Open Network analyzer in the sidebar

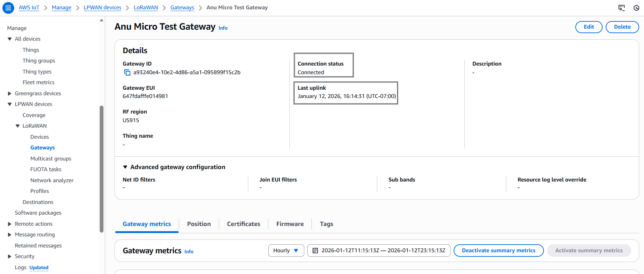[52, 180]
